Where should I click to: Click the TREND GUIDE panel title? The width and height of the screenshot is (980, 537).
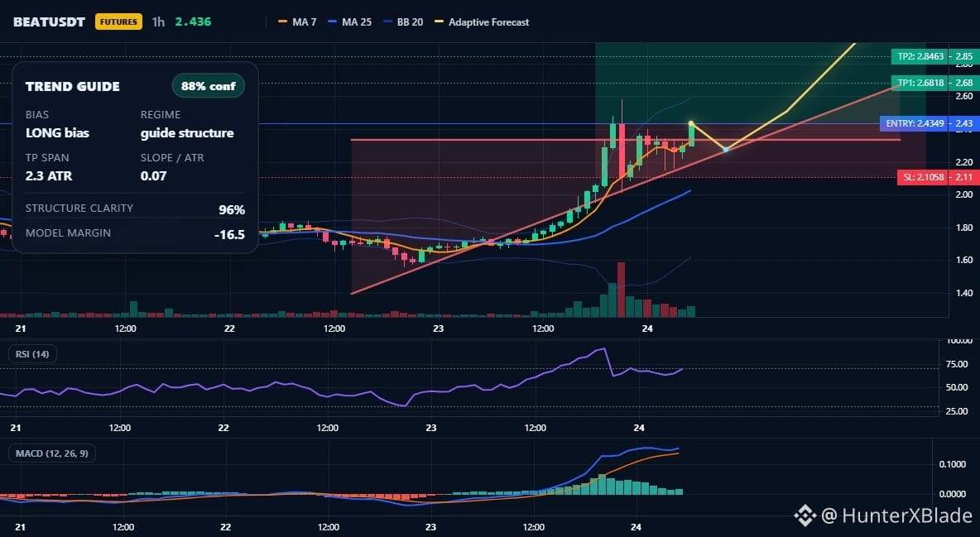73,86
